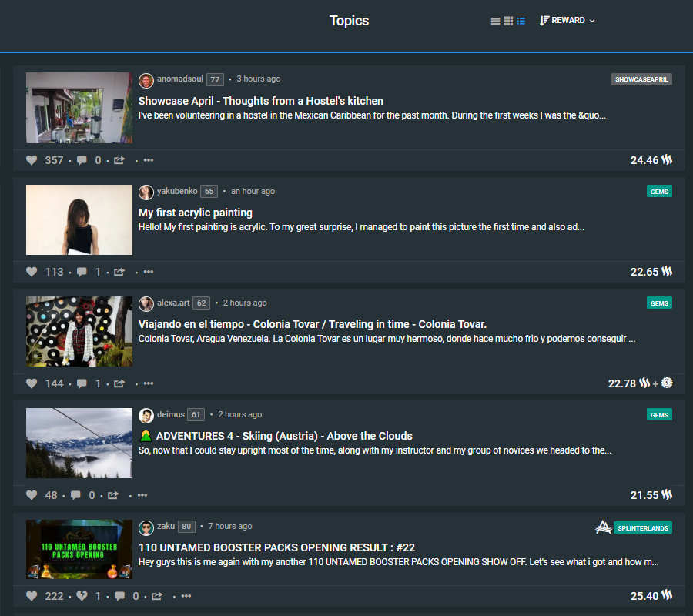Click the Splinterlands logo icon
This screenshot has width=693, height=616.
(604, 527)
